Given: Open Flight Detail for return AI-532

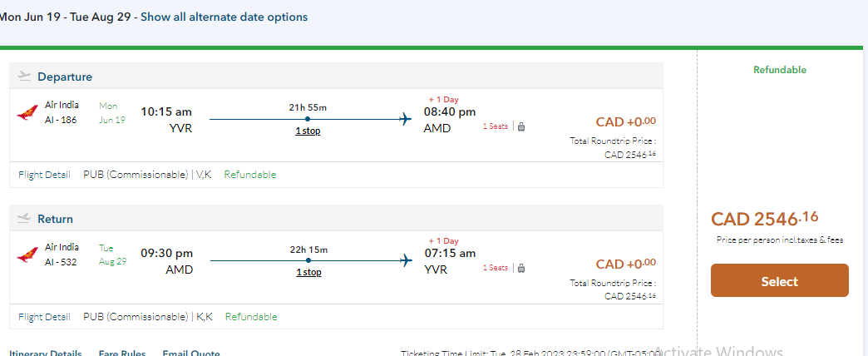Looking at the screenshot, I should (44, 317).
